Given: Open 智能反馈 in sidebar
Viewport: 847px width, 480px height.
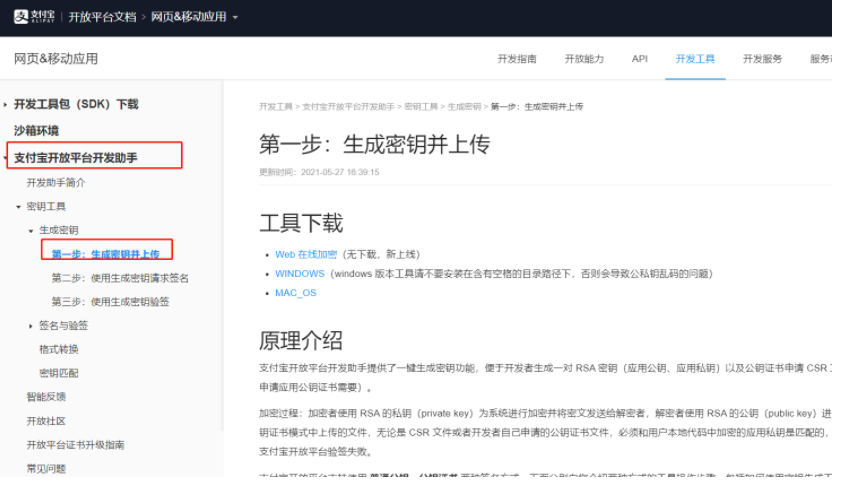Looking at the screenshot, I should [46, 397].
